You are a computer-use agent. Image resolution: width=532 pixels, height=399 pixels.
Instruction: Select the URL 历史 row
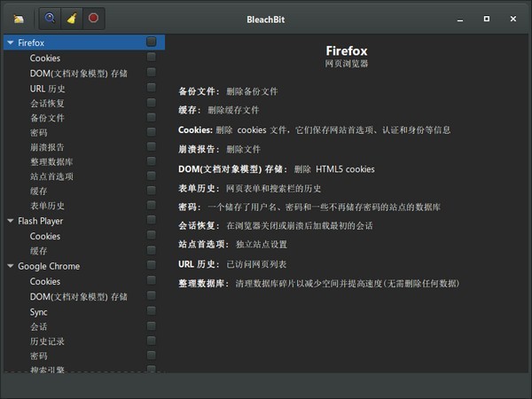(x=84, y=89)
